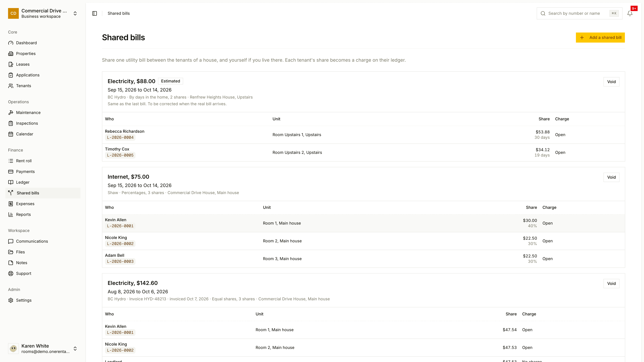Click the Communications chat icon
The width and height of the screenshot is (644, 362).
click(11, 241)
